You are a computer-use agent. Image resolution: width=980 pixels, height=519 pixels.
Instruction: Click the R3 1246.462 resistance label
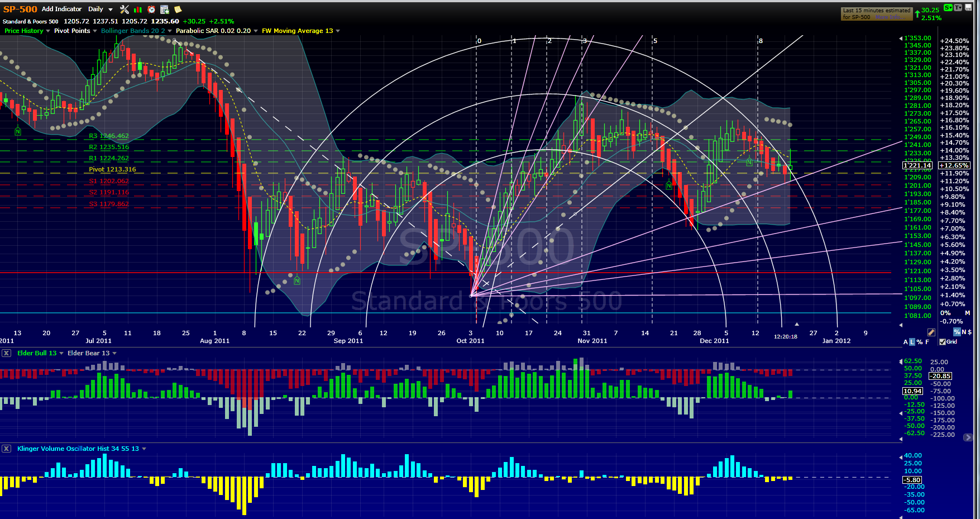click(x=109, y=136)
